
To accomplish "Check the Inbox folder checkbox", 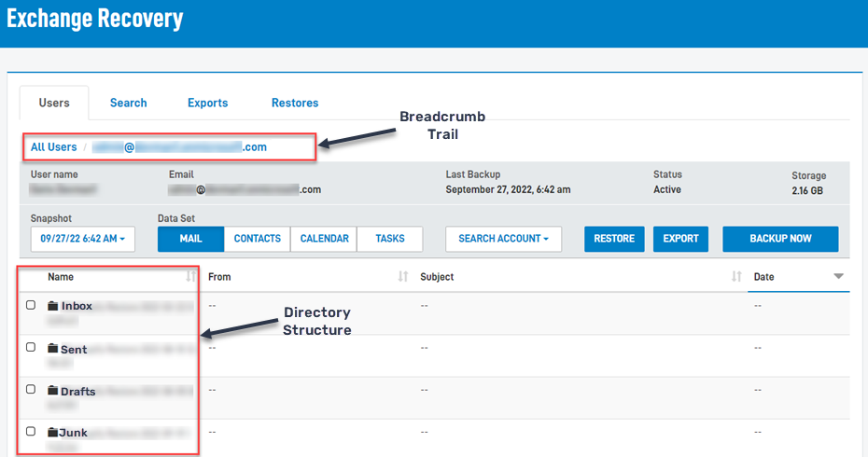I will (x=31, y=305).
